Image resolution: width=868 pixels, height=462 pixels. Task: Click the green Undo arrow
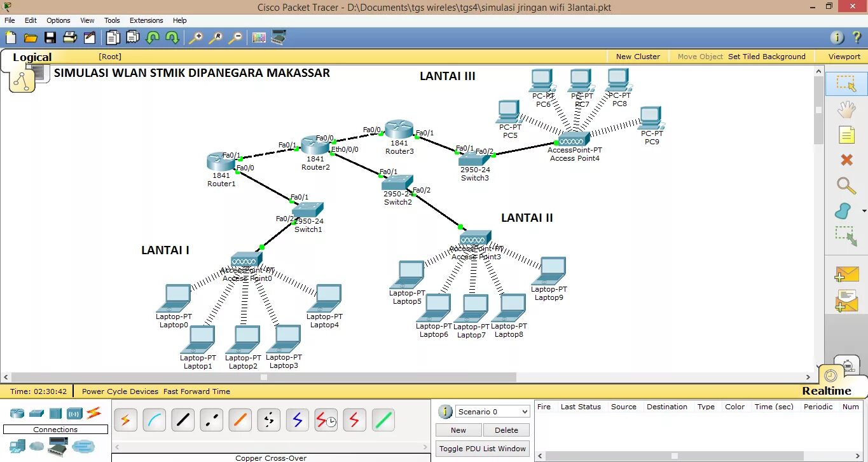153,37
